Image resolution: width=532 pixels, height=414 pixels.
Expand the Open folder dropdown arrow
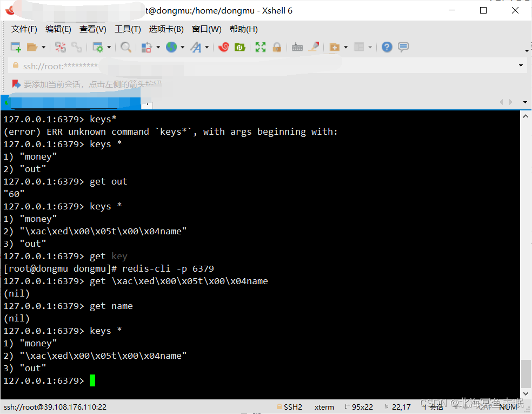pyautogui.click(x=43, y=47)
